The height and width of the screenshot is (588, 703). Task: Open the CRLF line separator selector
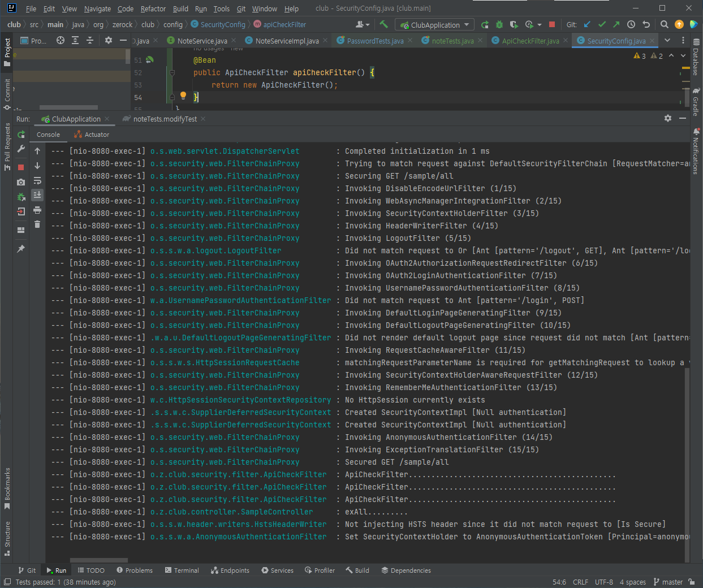point(580,582)
